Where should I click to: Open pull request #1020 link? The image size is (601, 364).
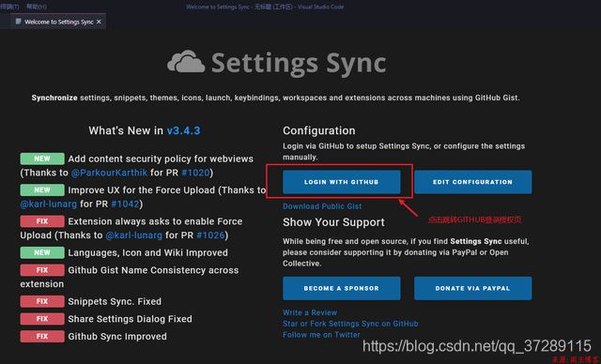[195, 173]
